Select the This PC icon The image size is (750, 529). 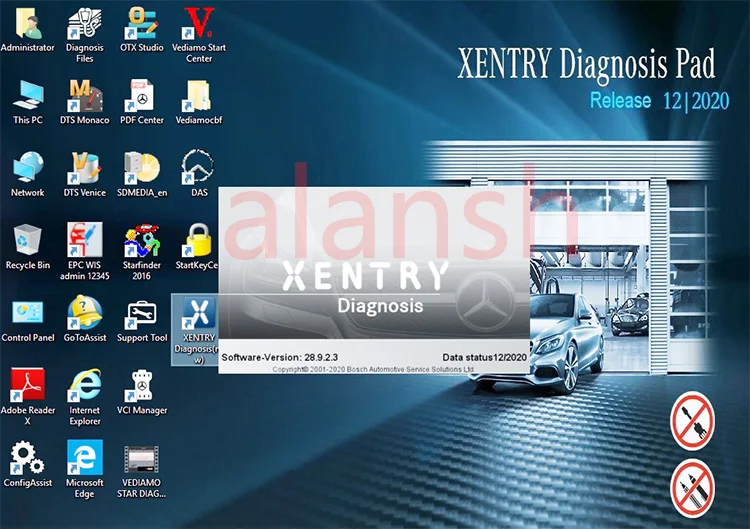coord(28,102)
